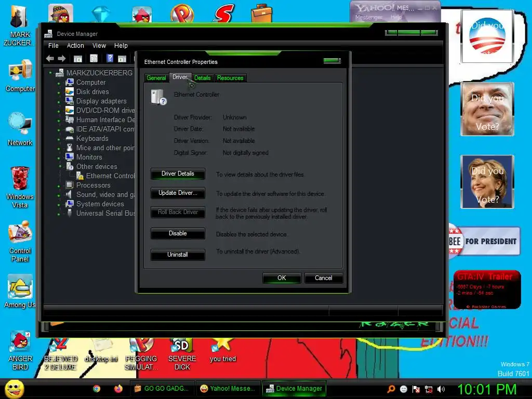Viewport: 532px width, 399px height.
Task: Click the 10:01 PM taskbar clock
Action: (487, 389)
